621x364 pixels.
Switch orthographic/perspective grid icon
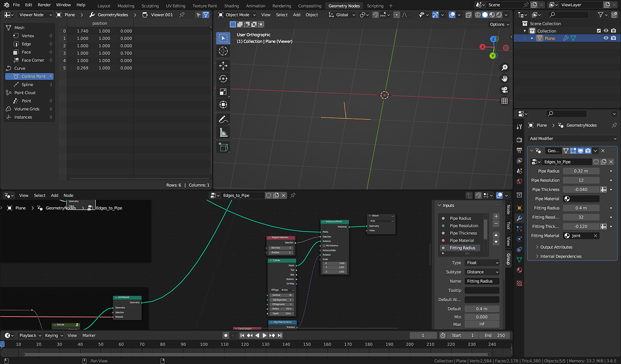coord(504,101)
